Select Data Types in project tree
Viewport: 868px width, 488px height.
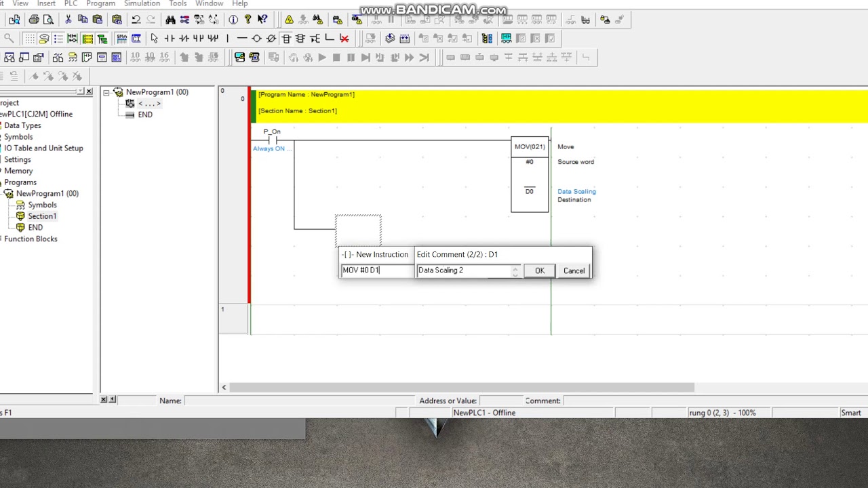(x=22, y=125)
